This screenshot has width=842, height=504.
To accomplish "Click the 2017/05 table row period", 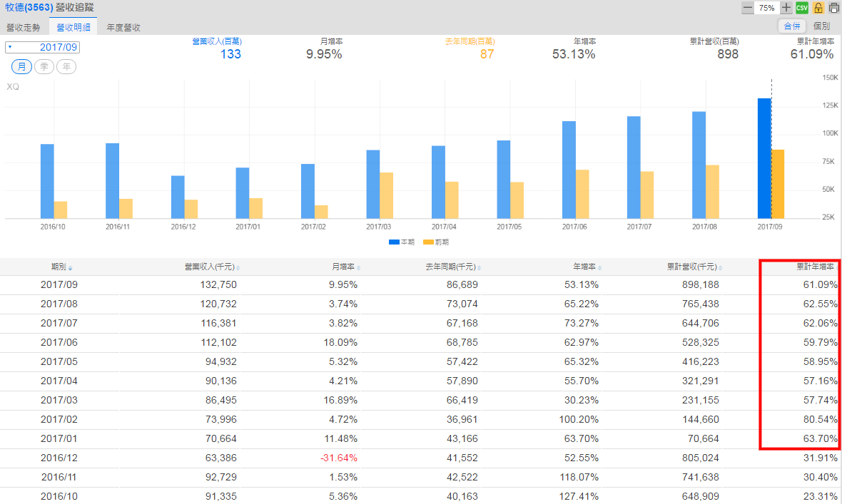I will coord(59,361).
